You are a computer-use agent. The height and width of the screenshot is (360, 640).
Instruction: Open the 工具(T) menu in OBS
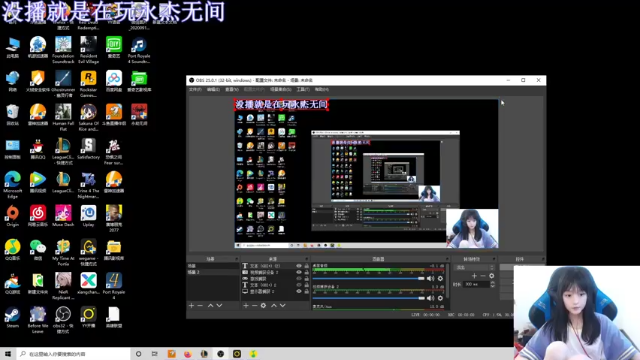coord(303,89)
